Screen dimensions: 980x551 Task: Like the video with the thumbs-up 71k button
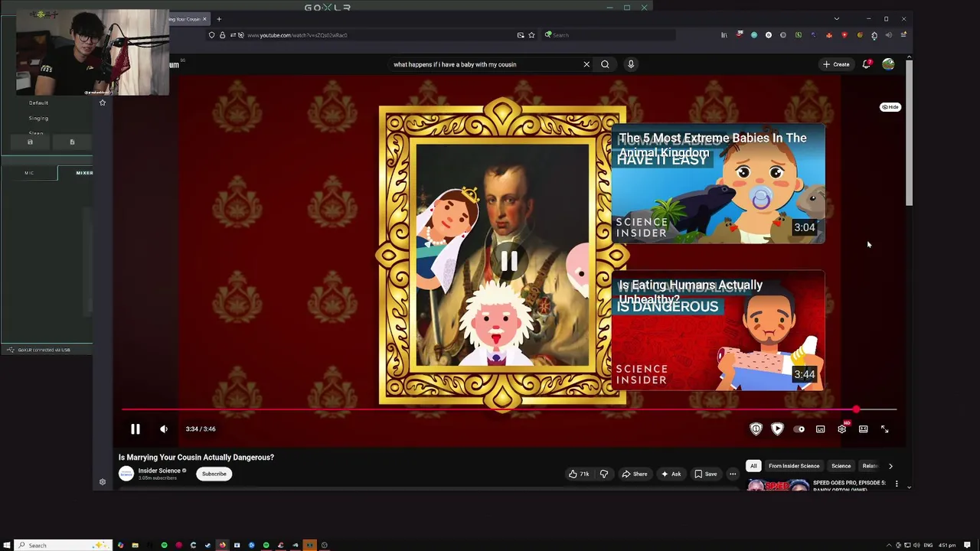pos(579,474)
